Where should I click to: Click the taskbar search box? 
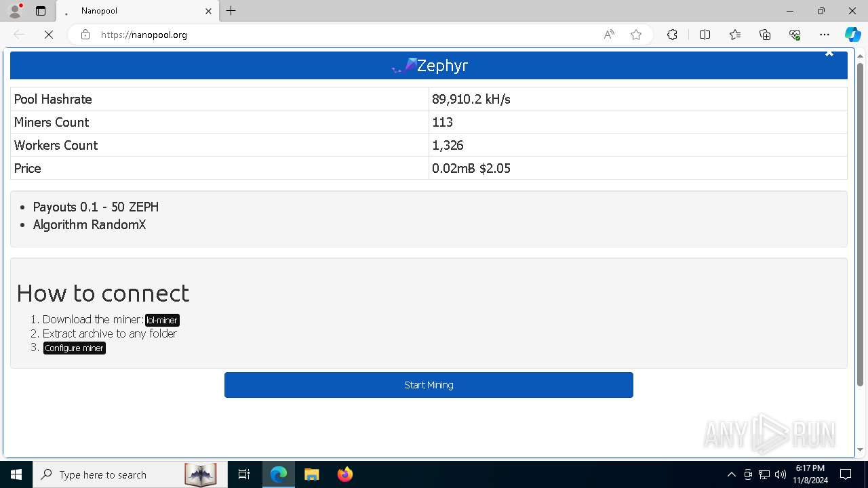click(x=129, y=474)
